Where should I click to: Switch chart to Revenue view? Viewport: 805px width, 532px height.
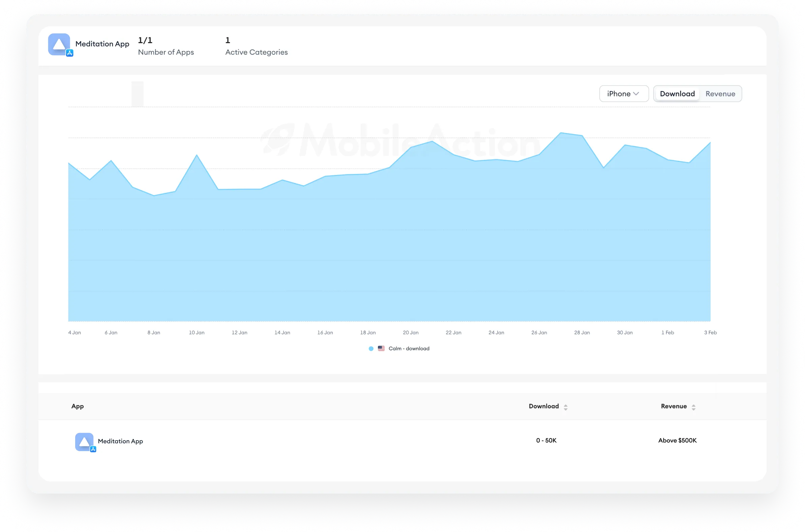pyautogui.click(x=720, y=94)
